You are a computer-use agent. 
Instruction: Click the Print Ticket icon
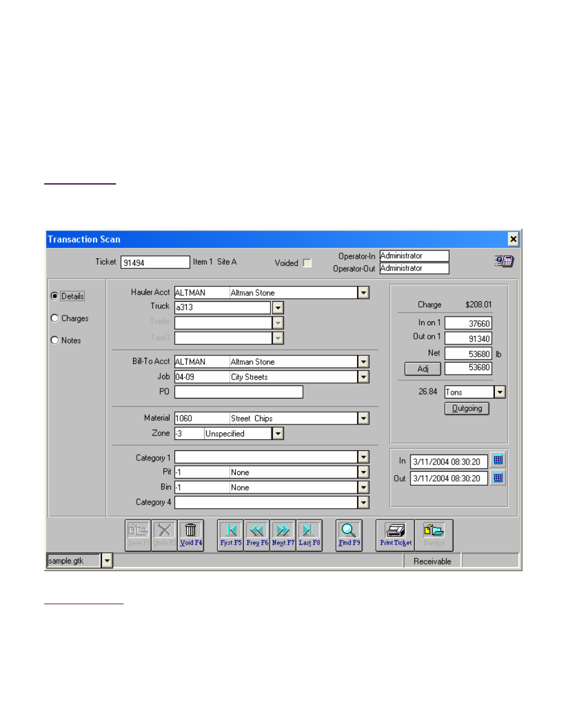tap(395, 535)
